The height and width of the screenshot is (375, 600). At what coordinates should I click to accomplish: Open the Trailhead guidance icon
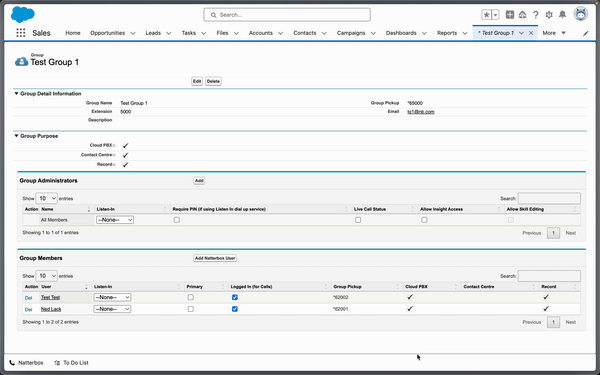click(522, 15)
